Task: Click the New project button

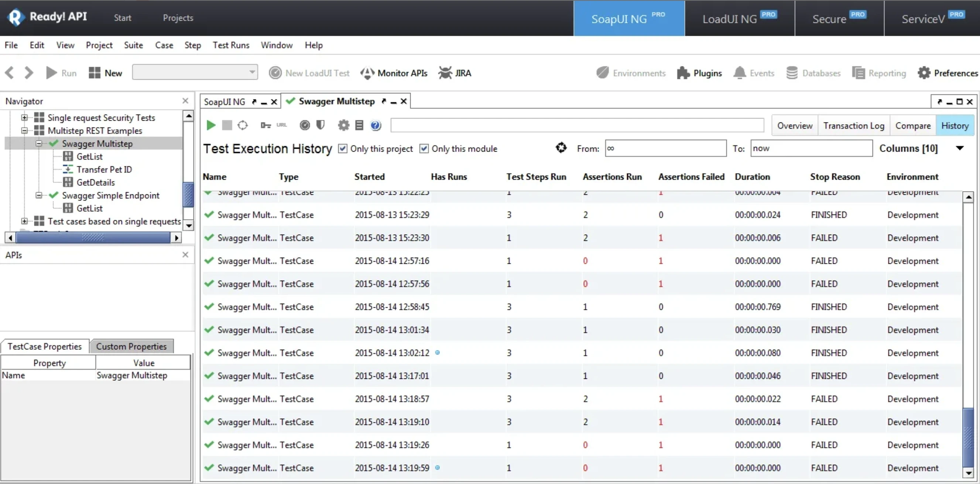Action: pos(105,73)
